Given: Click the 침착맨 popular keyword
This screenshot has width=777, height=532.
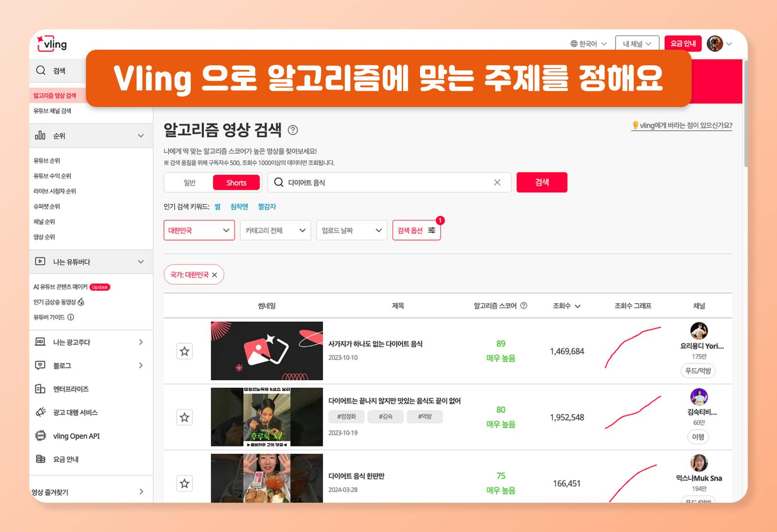Looking at the screenshot, I should [x=239, y=207].
